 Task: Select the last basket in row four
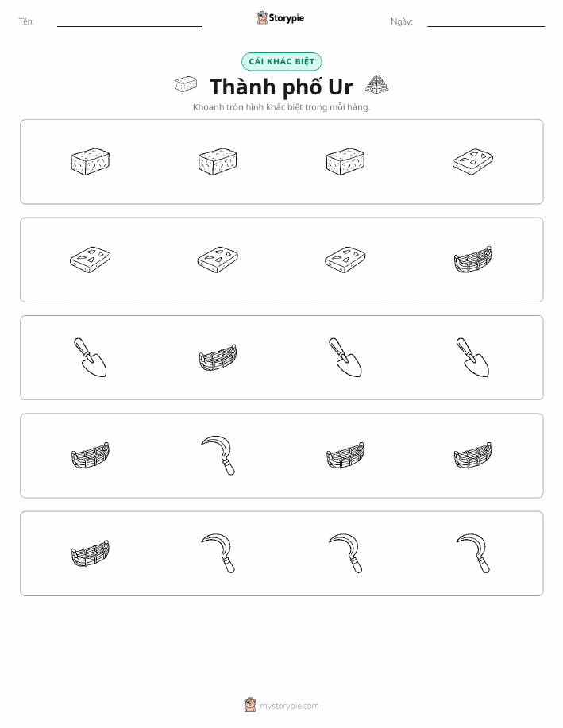473,455
